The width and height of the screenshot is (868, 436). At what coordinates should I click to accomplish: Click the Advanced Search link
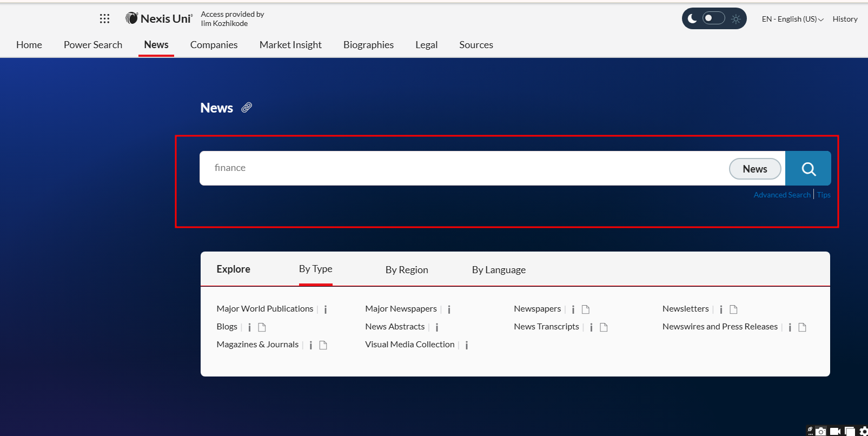(781, 195)
